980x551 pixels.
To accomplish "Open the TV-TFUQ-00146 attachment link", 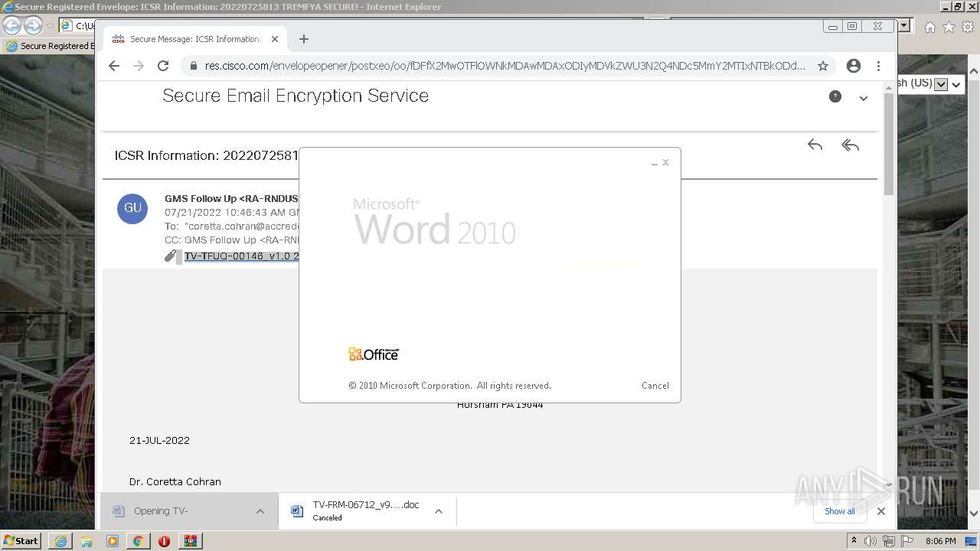I will click(x=242, y=256).
